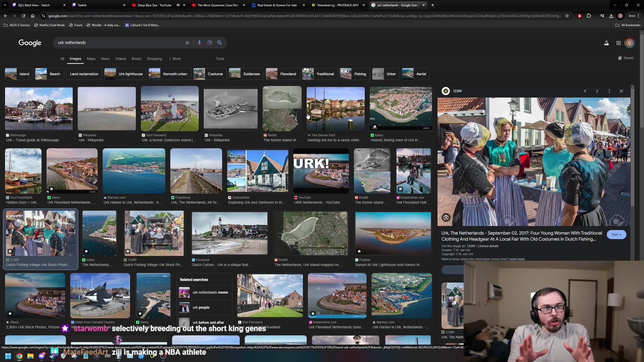The width and height of the screenshot is (644, 362).
Task: Clear the search box text
Action: click(x=187, y=43)
